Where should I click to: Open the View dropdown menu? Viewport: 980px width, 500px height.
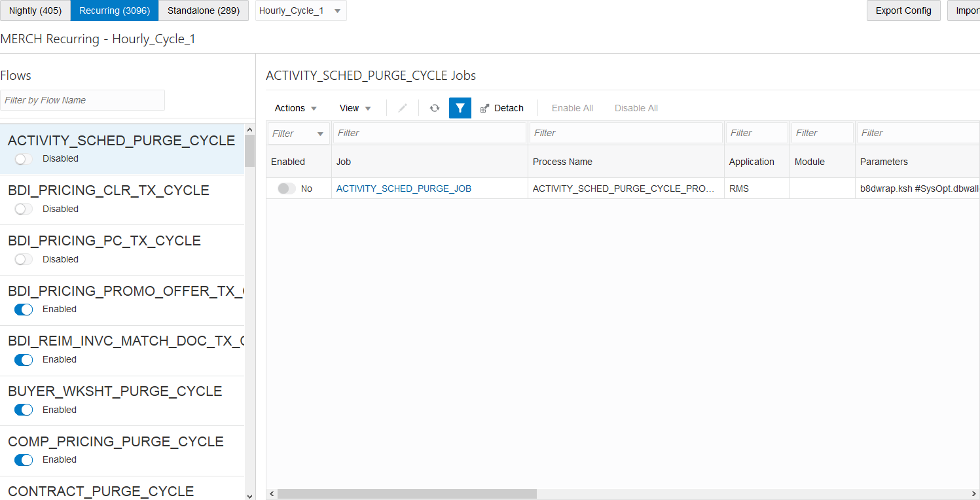pos(355,108)
